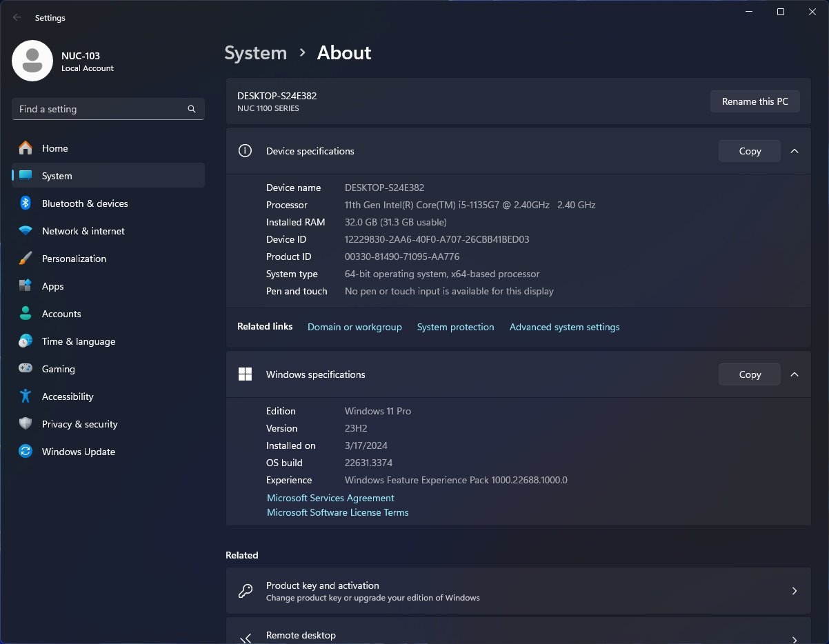Open Time & language label
Image resolution: width=829 pixels, height=644 pixels.
click(79, 341)
